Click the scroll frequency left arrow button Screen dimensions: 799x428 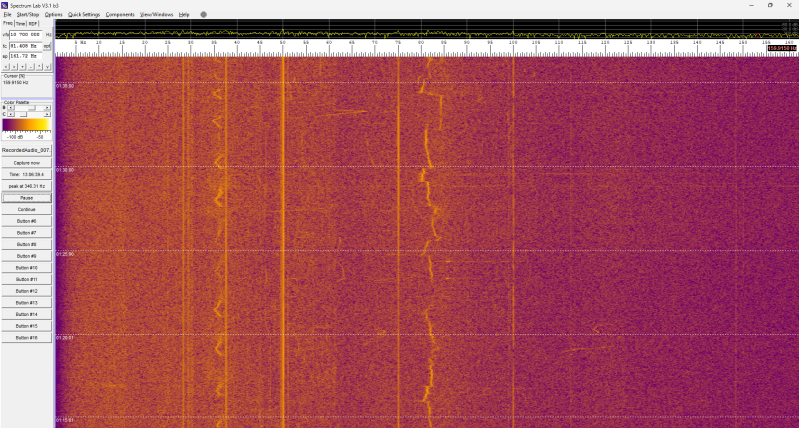tap(6, 67)
